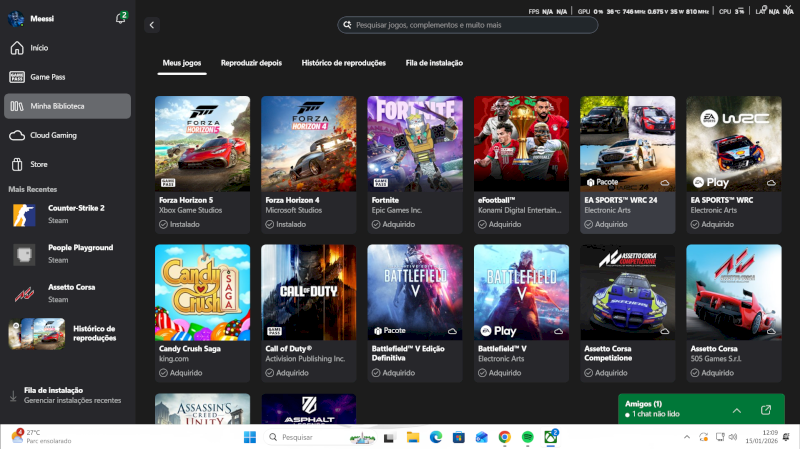Open Microsoft Edge from taskbar
Viewport: 800px width, 449px height.
436,437
